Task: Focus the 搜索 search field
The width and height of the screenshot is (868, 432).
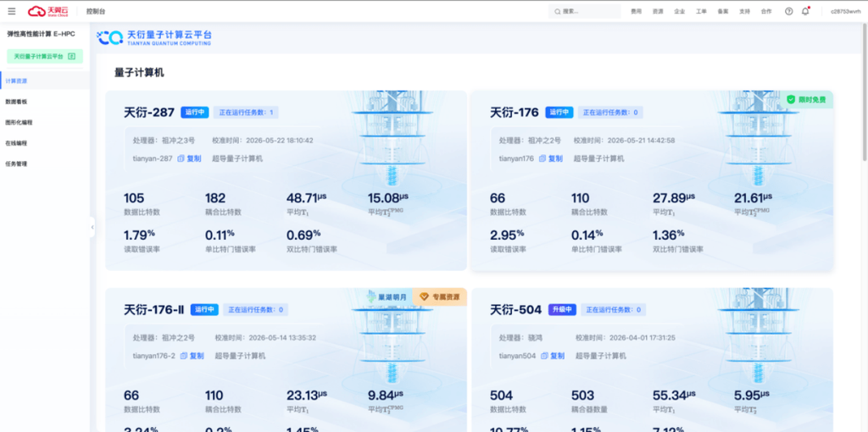Action: point(585,11)
